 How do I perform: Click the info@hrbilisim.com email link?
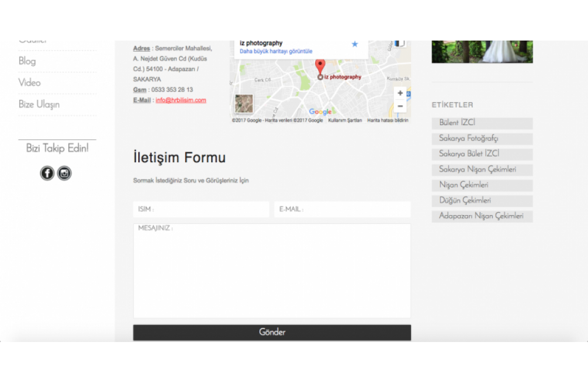tap(181, 100)
